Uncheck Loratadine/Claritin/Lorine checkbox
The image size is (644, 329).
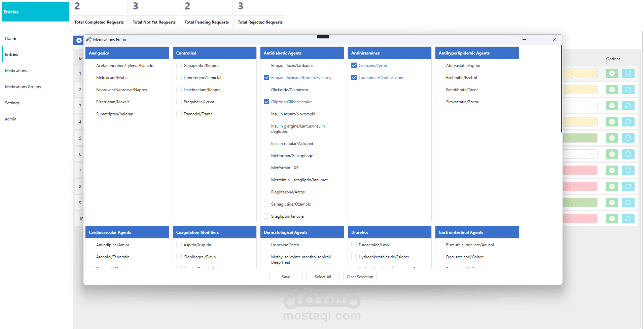point(354,78)
